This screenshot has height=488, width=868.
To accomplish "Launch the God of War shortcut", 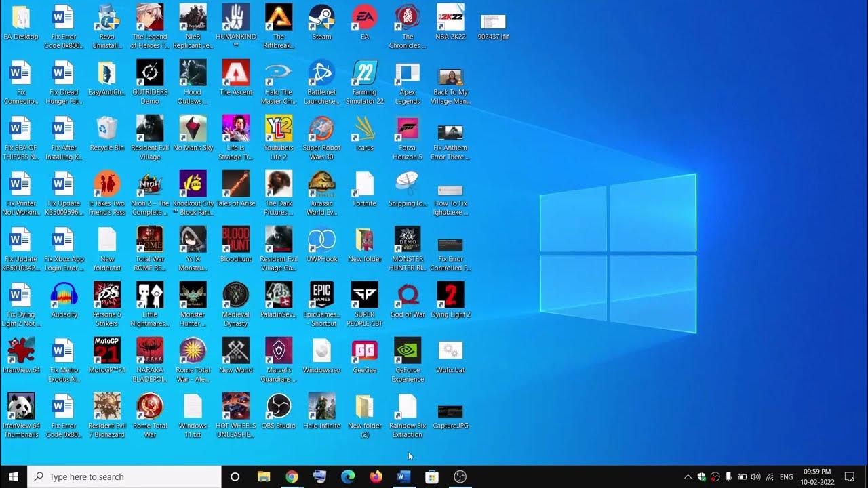I will coord(408,300).
